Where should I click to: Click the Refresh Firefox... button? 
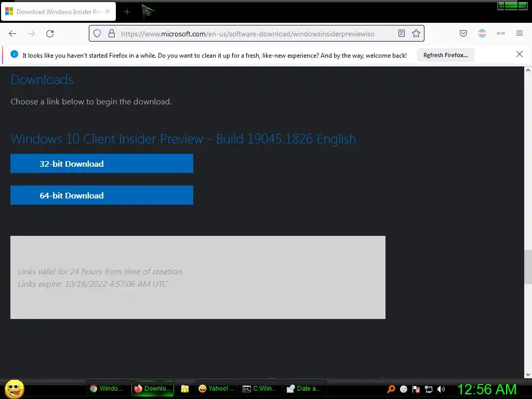(445, 55)
